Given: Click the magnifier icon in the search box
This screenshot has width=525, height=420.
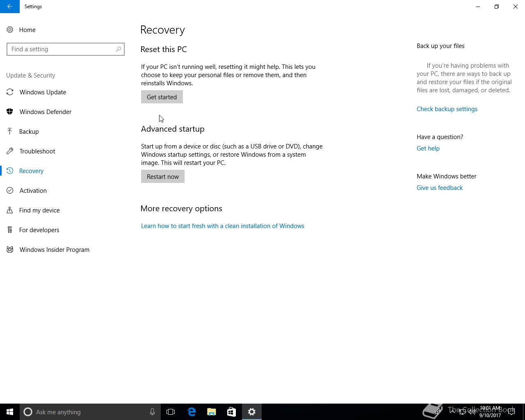Looking at the screenshot, I should click(x=119, y=49).
